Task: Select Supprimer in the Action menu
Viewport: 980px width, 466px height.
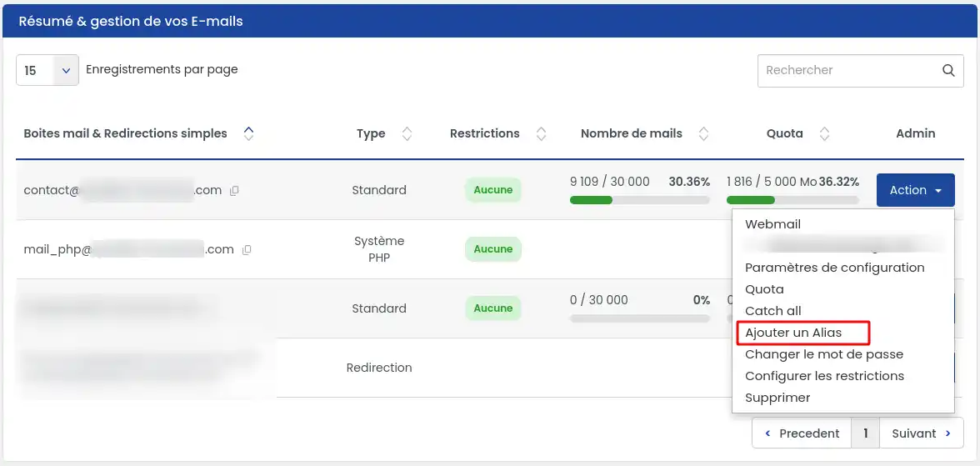Action: click(777, 398)
